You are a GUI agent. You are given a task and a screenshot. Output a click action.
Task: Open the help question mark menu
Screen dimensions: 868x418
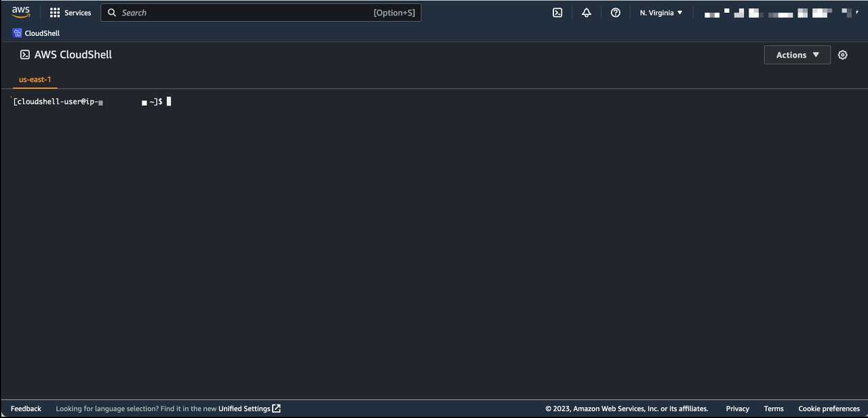pos(616,13)
